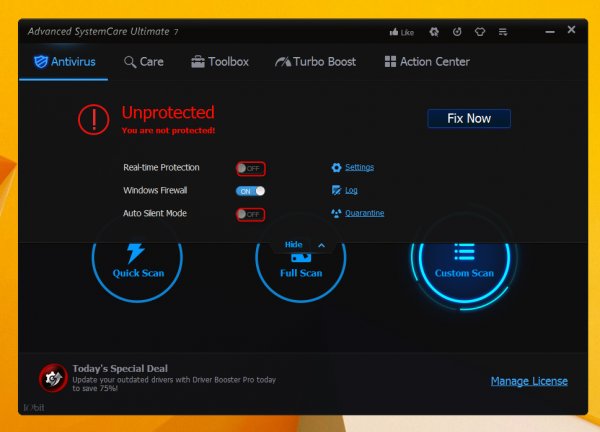This screenshot has width=600, height=432.
Task: Switch off Windows Firewall toggle
Action: [x=250, y=191]
